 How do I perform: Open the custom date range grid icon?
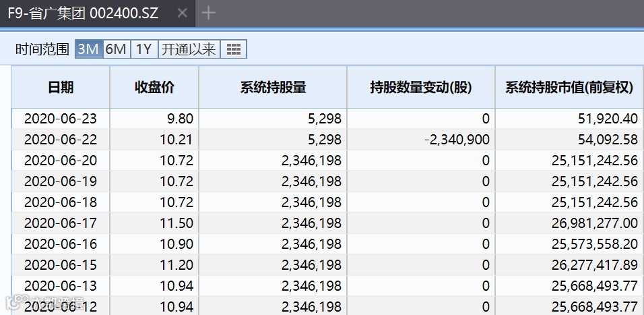pyautogui.click(x=234, y=49)
